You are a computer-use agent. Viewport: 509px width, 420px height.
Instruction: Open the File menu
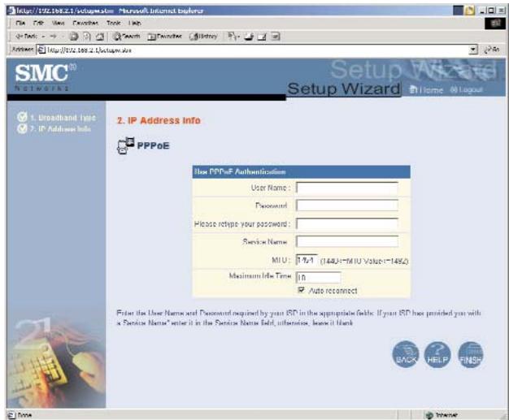[x=20, y=23]
